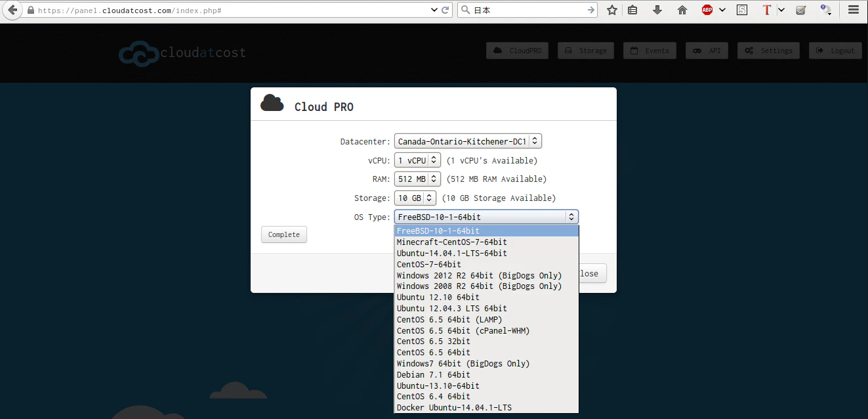Image resolution: width=868 pixels, height=419 pixels.
Task: Select Ubuntu 12.10 64bit option
Action: pos(486,298)
